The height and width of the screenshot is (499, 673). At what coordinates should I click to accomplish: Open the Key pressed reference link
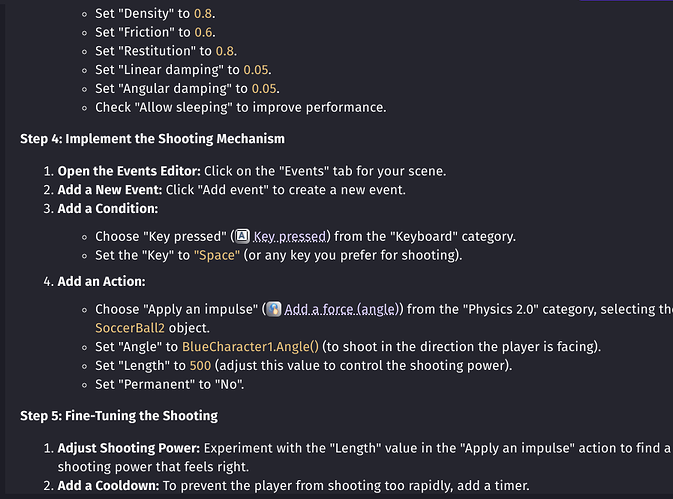(x=290, y=236)
